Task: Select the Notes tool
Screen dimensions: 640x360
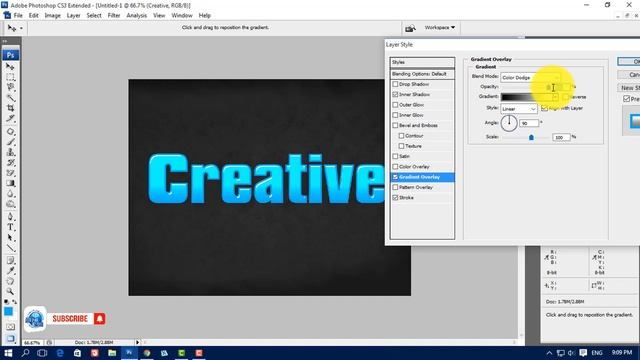Action: [x=11, y=261]
